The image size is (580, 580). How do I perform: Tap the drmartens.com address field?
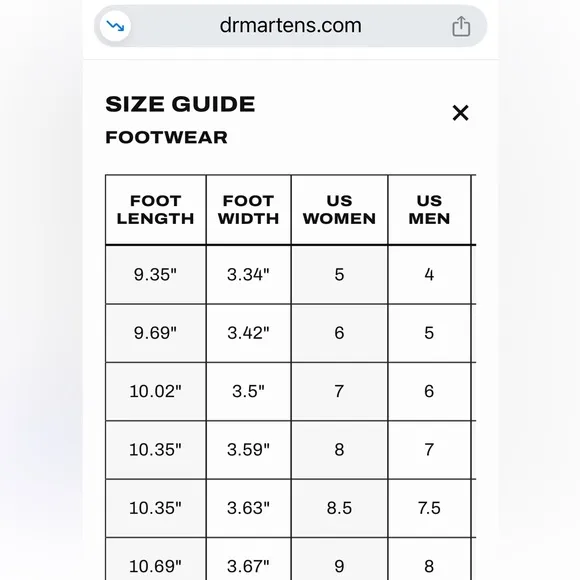pyautogui.click(x=290, y=26)
